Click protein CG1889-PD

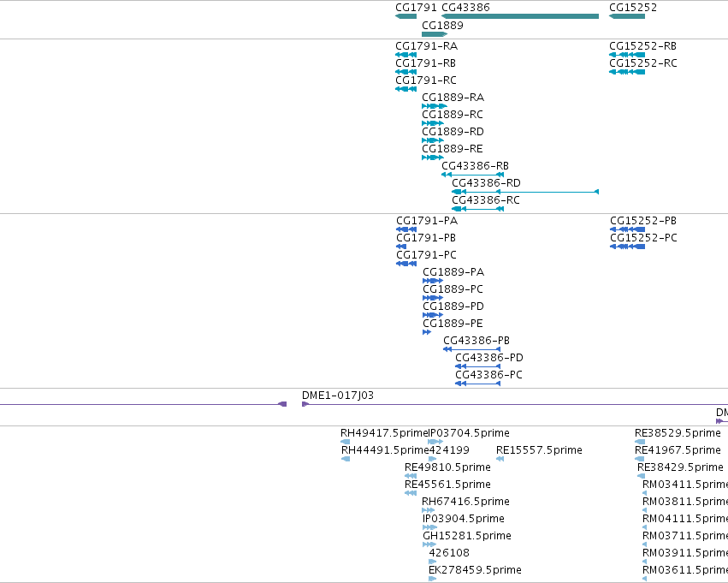click(453, 306)
